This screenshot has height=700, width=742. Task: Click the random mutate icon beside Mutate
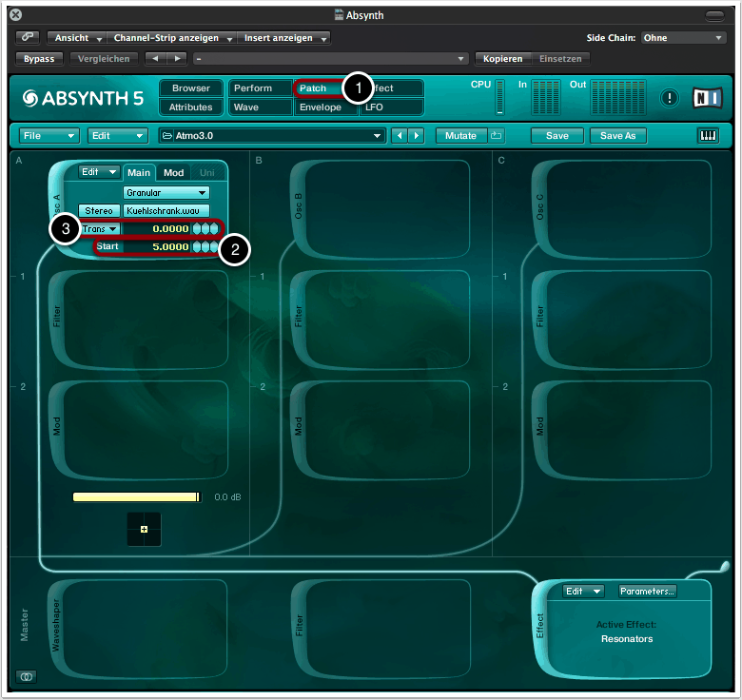(497, 136)
